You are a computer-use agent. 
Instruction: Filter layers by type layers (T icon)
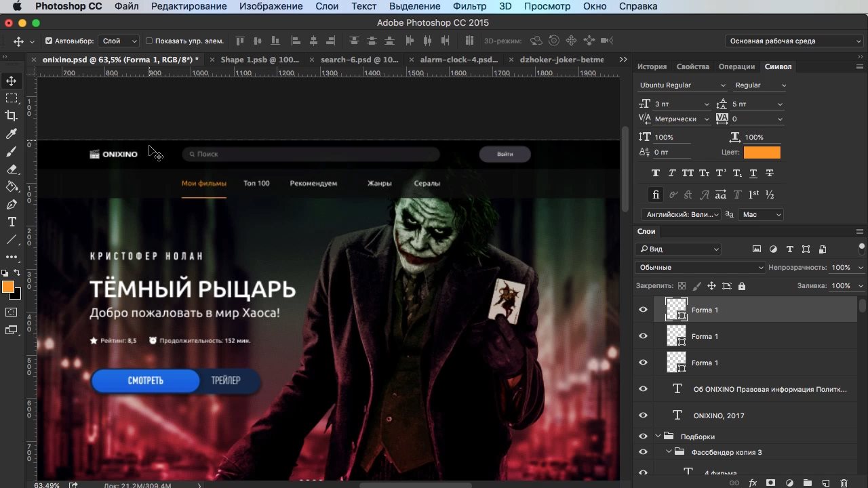pos(789,249)
